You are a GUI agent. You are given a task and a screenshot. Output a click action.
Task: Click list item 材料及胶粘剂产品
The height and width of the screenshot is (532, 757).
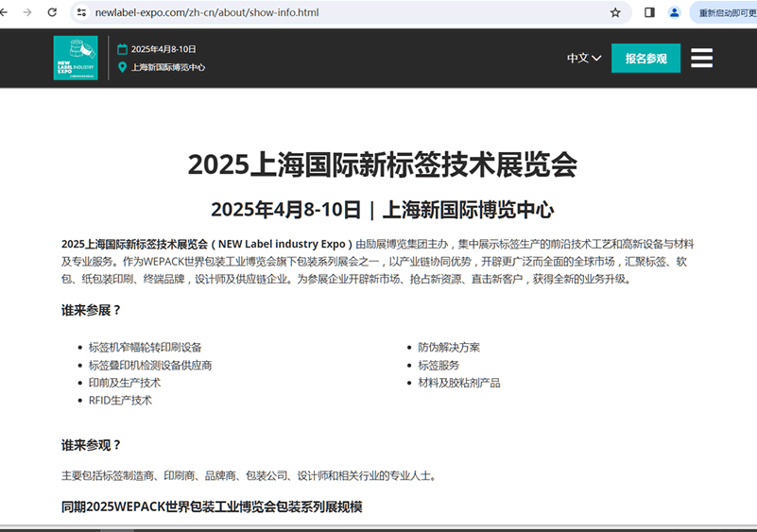click(x=459, y=383)
